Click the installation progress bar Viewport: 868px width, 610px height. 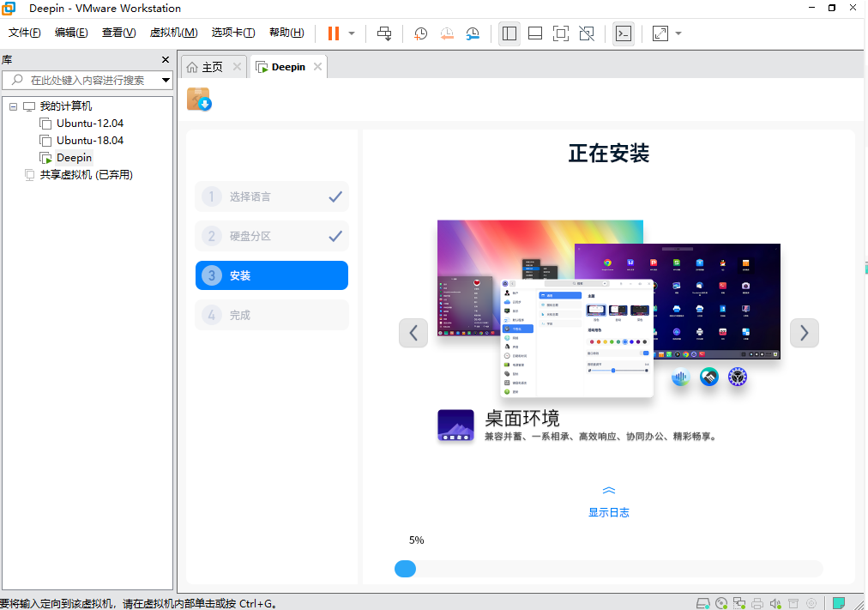coord(608,569)
